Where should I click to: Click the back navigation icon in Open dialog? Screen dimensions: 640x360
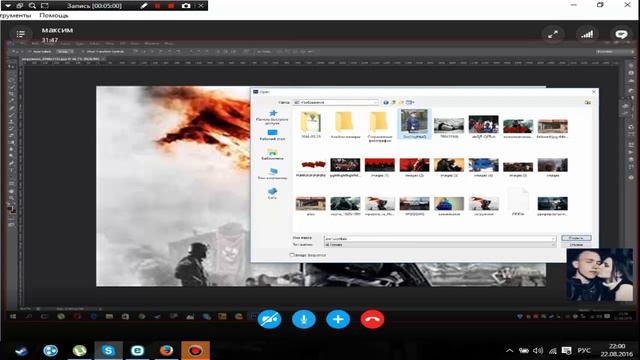pyautogui.click(x=386, y=102)
